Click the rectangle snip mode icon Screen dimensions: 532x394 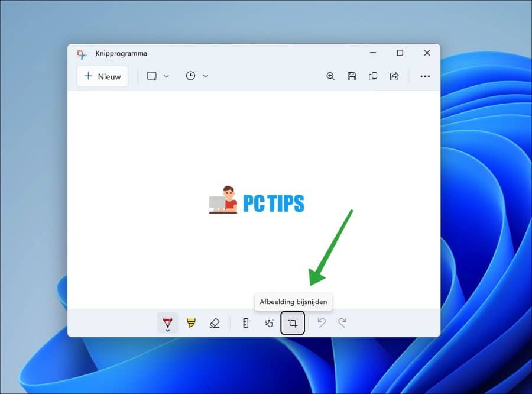[151, 76]
